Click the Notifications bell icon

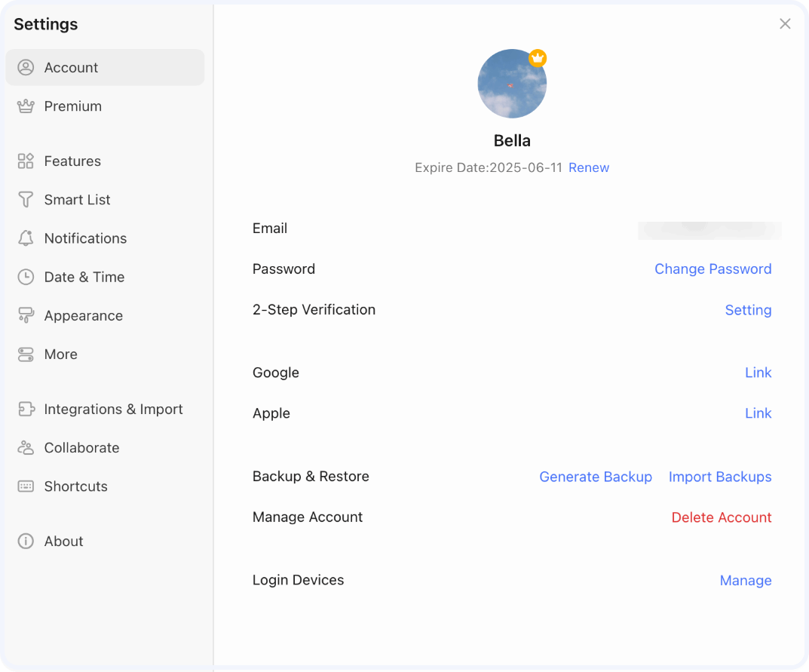click(x=26, y=238)
